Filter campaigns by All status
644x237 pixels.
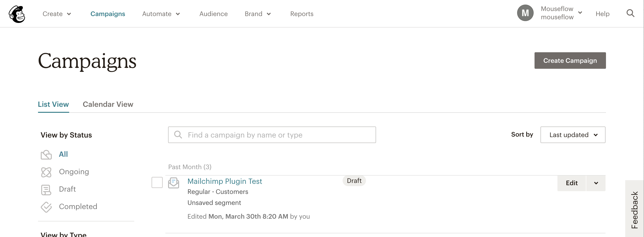pyautogui.click(x=63, y=154)
